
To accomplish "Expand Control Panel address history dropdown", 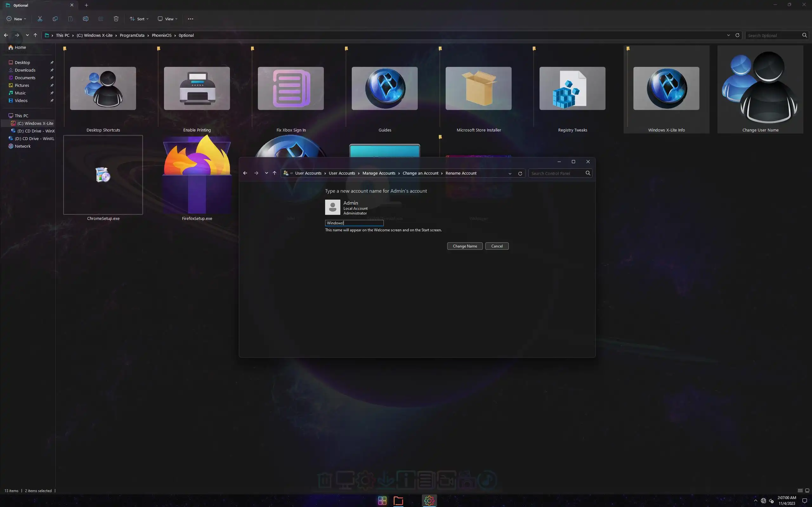I will point(510,173).
